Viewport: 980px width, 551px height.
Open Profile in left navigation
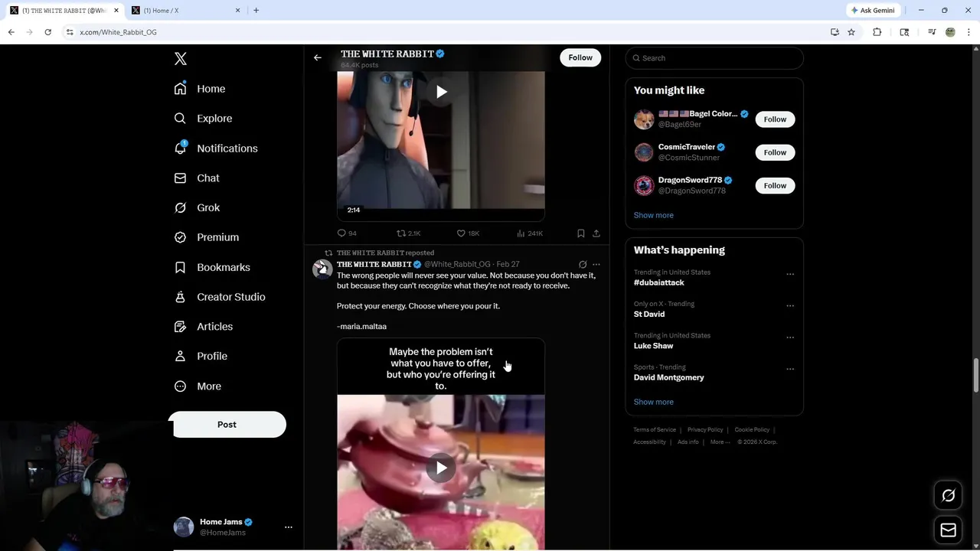201,357
